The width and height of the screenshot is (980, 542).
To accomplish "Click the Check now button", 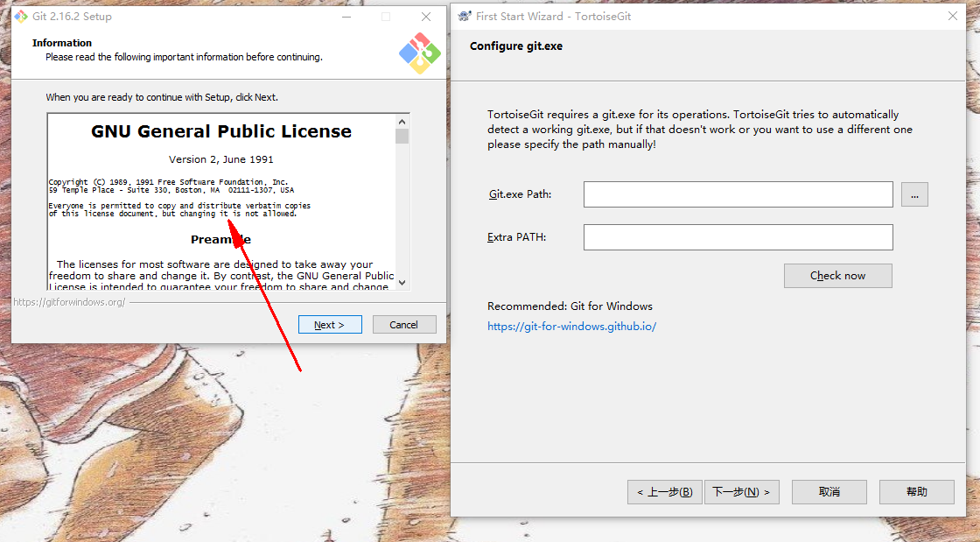I will [837, 276].
